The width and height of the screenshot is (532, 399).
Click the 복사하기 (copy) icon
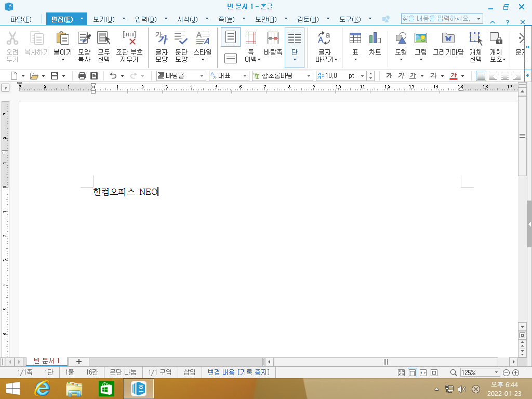click(x=37, y=38)
